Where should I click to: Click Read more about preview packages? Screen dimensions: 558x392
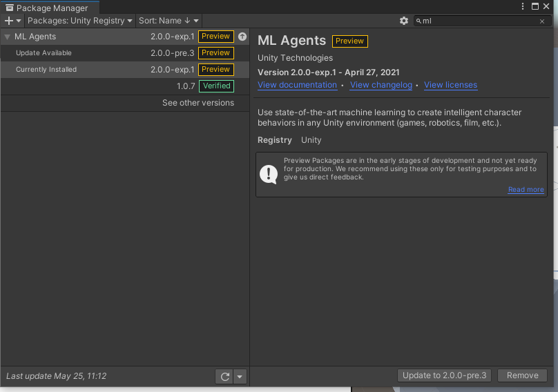[526, 190]
